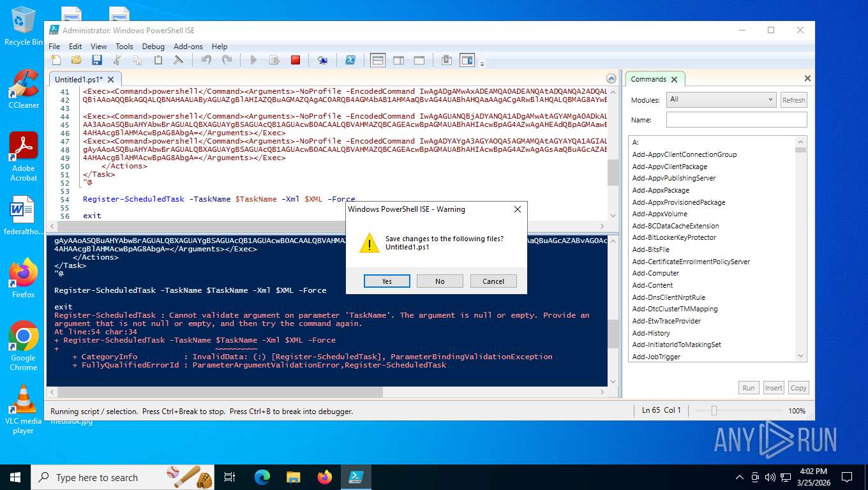This screenshot has width=868, height=490.
Task: Close the Commands pane with X
Action: [x=807, y=78]
